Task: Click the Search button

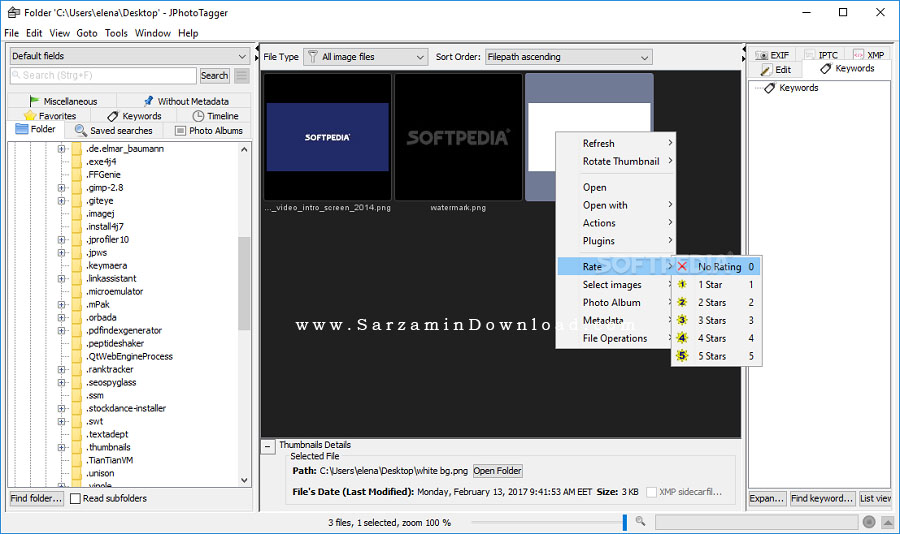Action: (214, 75)
